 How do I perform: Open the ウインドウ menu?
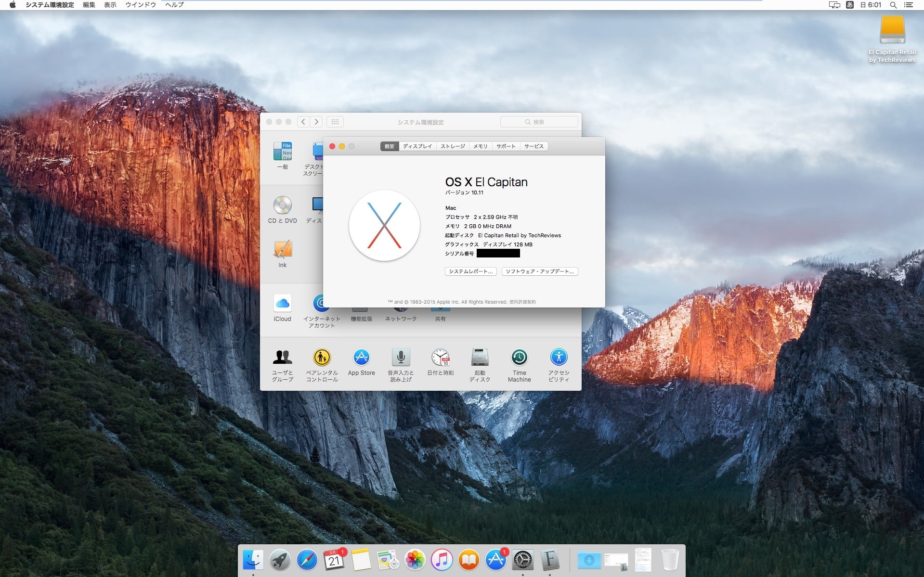pyautogui.click(x=141, y=5)
